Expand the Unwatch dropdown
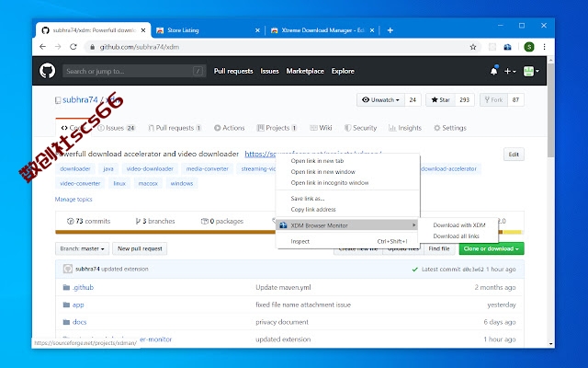Screen dimensions: 588x368 380,100
